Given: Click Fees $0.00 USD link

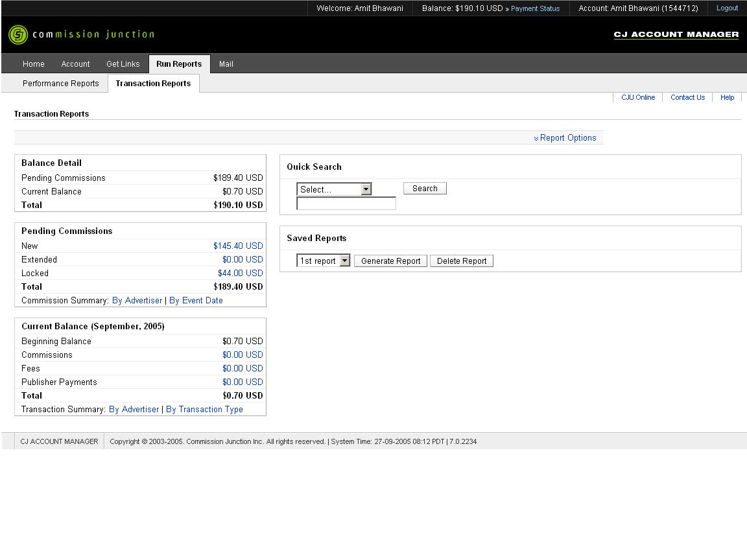Looking at the screenshot, I should pyautogui.click(x=243, y=368).
